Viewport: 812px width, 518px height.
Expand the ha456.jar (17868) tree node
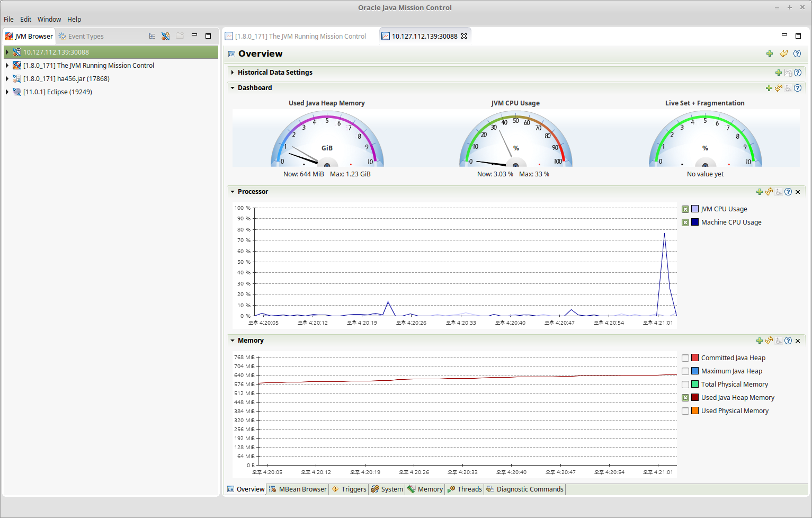pos(7,78)
